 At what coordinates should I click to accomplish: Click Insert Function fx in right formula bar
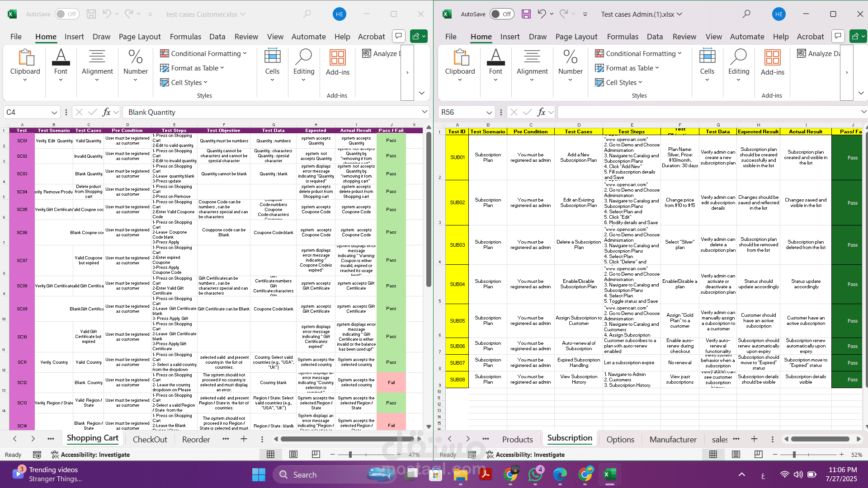pyautogui.click(x=541, y=112)
